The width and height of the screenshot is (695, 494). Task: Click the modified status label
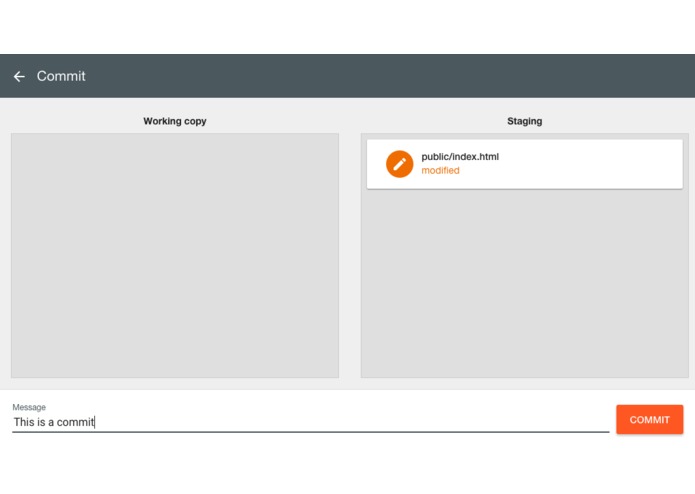[440, 171]
